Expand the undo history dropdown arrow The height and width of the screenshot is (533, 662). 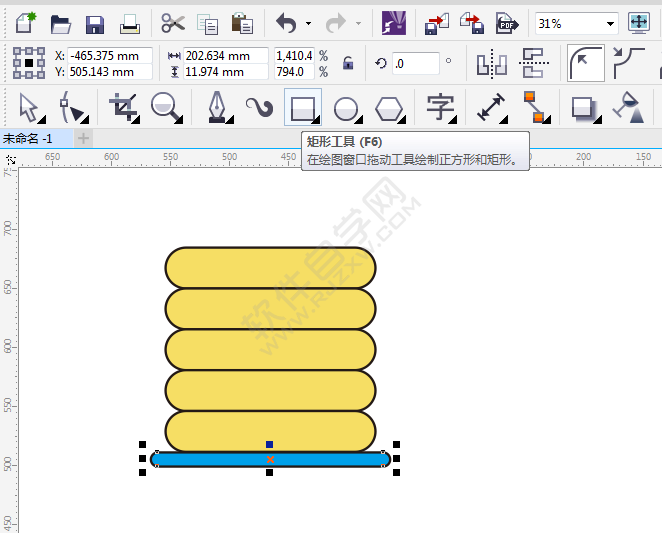click(308, 23)
